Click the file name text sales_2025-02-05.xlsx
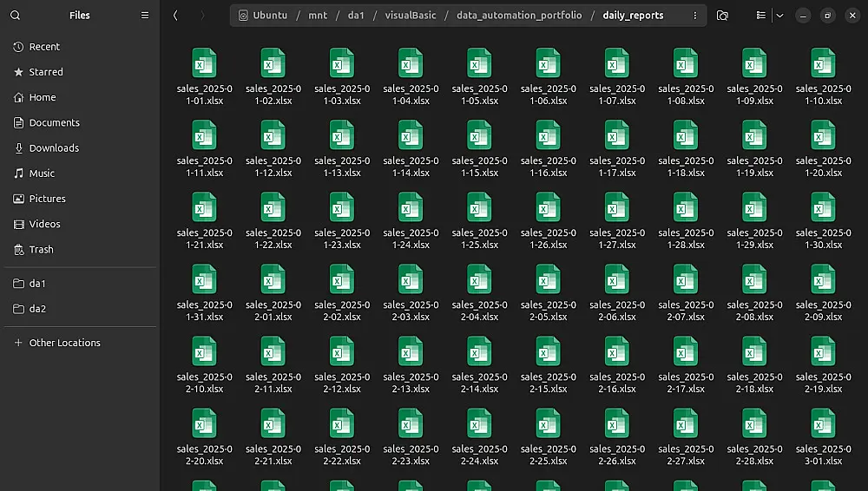868x491 pixels. [x=548, y=311]
